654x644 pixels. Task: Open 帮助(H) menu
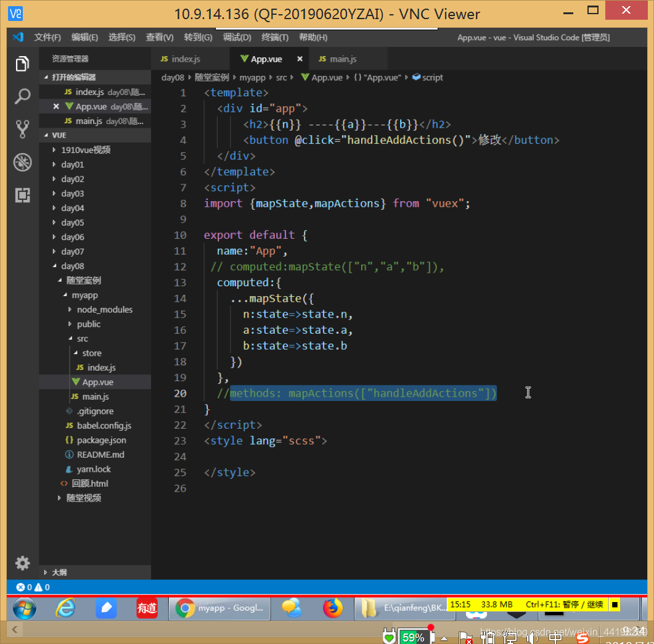point(313,38)
